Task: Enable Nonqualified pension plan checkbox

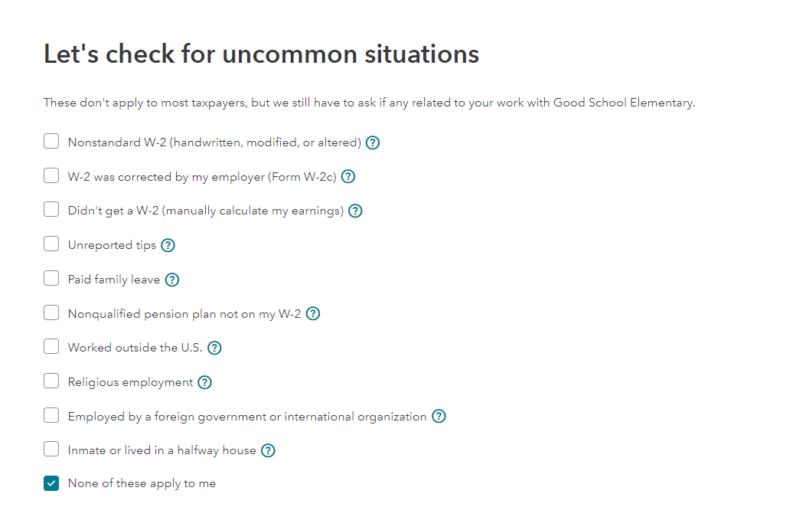Action: 51,312
